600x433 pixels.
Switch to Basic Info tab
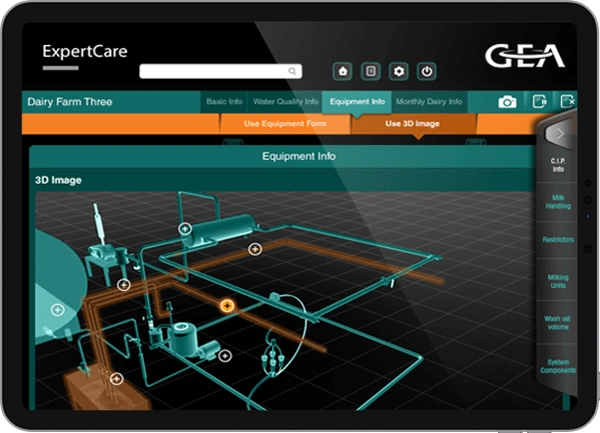pyautogui.click(x=223, y=102)
